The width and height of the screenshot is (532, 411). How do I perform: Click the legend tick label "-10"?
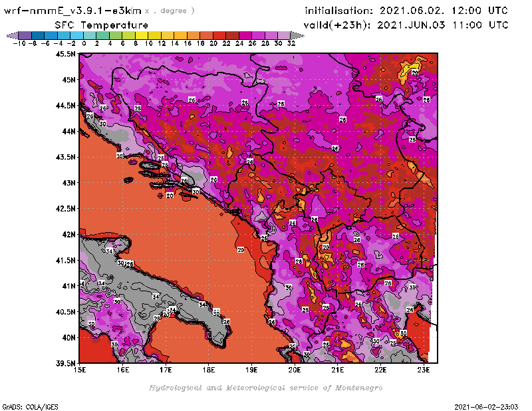(19, 43)
